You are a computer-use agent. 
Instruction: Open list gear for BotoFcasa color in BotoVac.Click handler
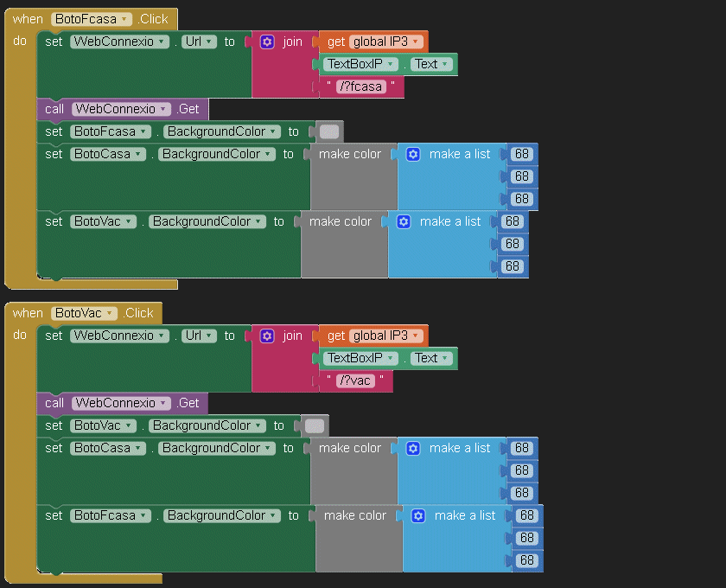point(418,515)
